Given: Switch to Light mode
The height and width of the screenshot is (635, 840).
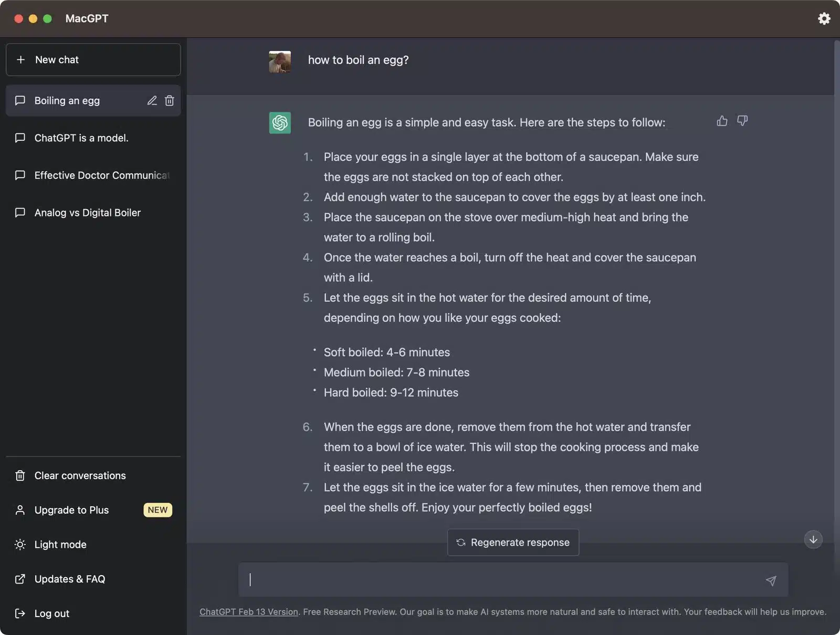Looking at the screenshot, I should [60, 545].
